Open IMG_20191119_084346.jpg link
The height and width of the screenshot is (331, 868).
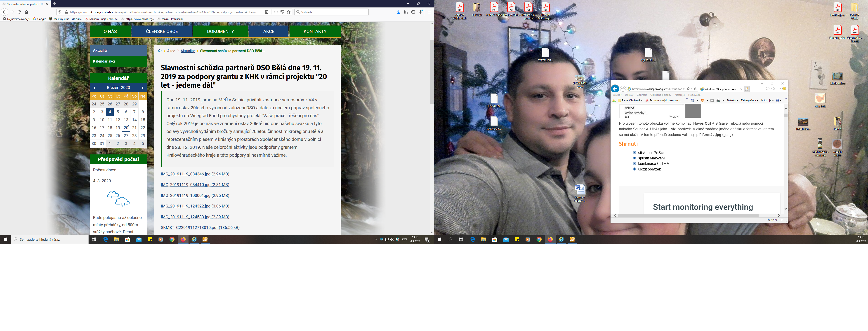click(x=195, y=174)
